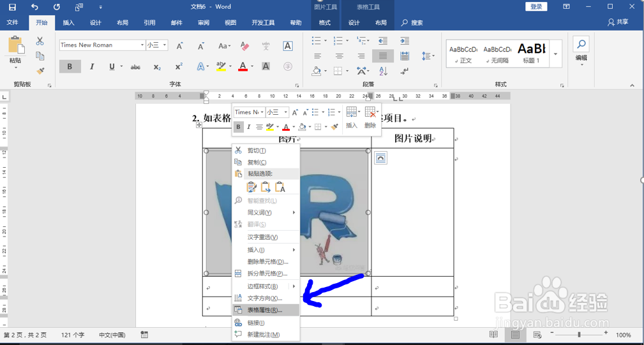Expand the styles gallery arrow
The image size is (644, 345).
555,54
